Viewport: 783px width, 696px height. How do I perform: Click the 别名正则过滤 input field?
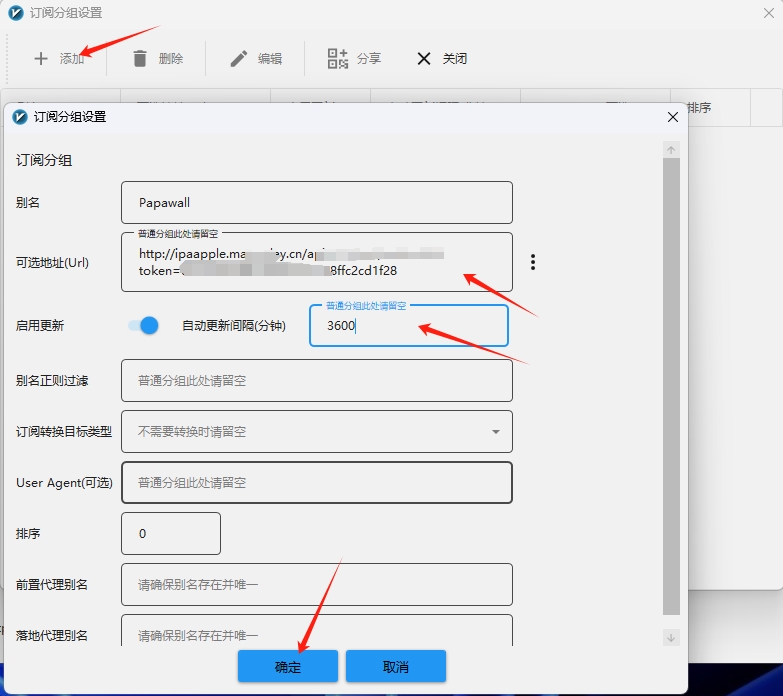pos(316,381)
